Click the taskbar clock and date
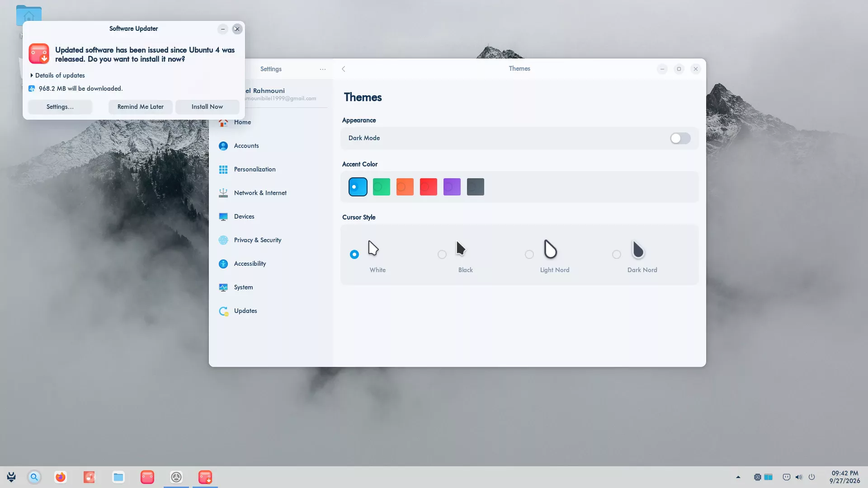The height and width of the screenshot is (488, 868). pyautogui.click(x=844, y=477)
